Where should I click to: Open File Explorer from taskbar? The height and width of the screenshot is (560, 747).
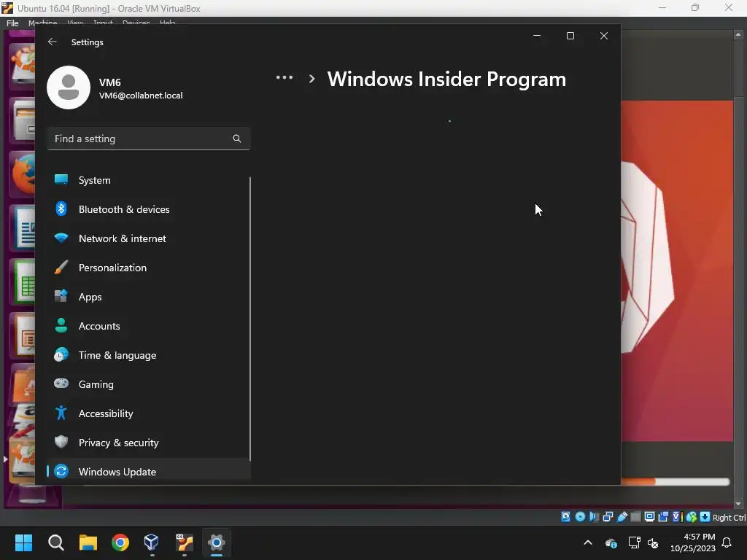click(88, 542)
